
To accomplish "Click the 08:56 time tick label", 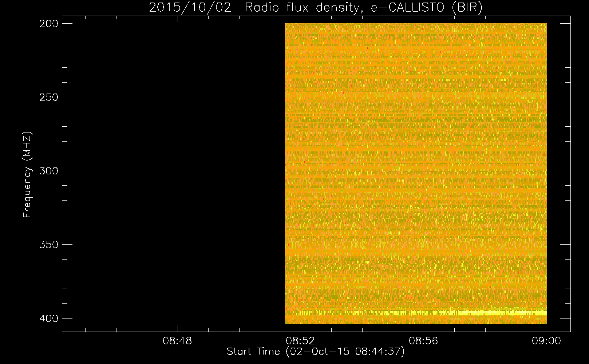I will point(423,341).
